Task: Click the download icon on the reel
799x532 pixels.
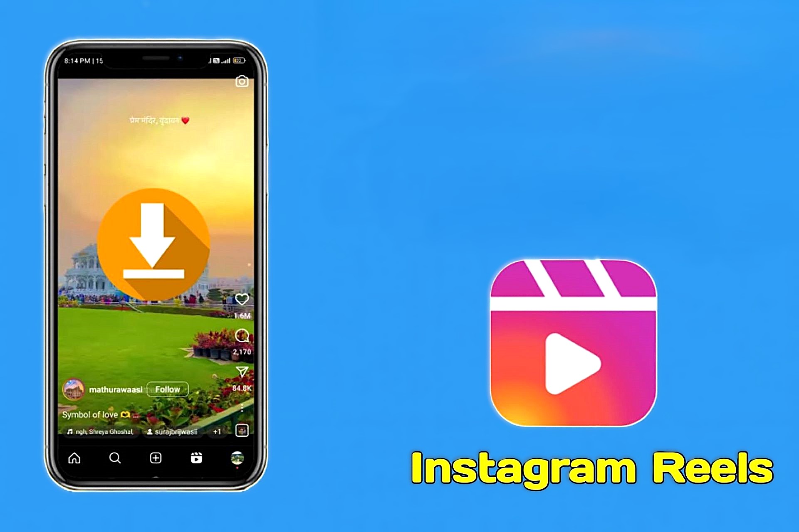Action: click(x=156, y=243)
